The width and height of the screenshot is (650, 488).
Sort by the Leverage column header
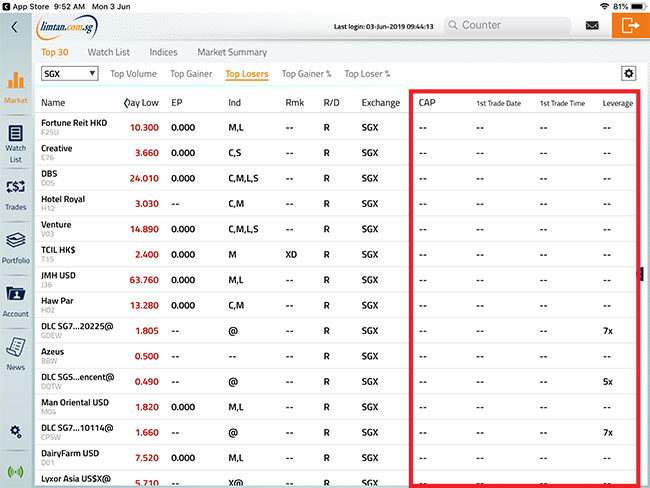(618, 103)
